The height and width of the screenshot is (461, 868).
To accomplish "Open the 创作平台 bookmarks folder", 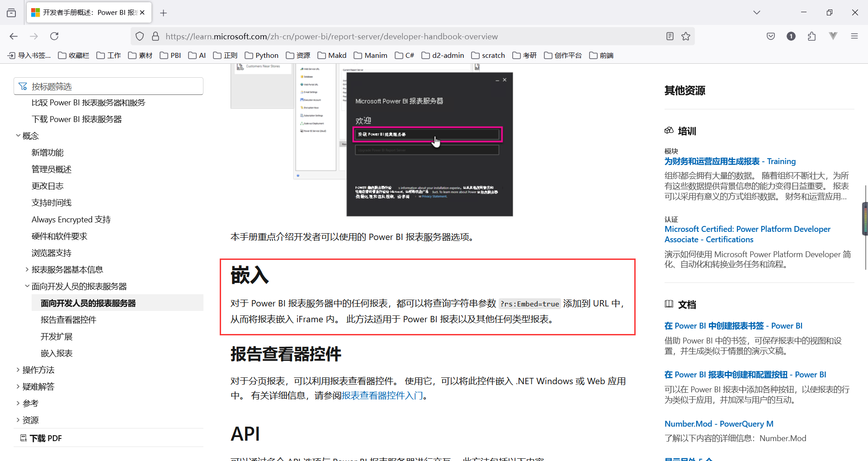I will coord(563,55).
